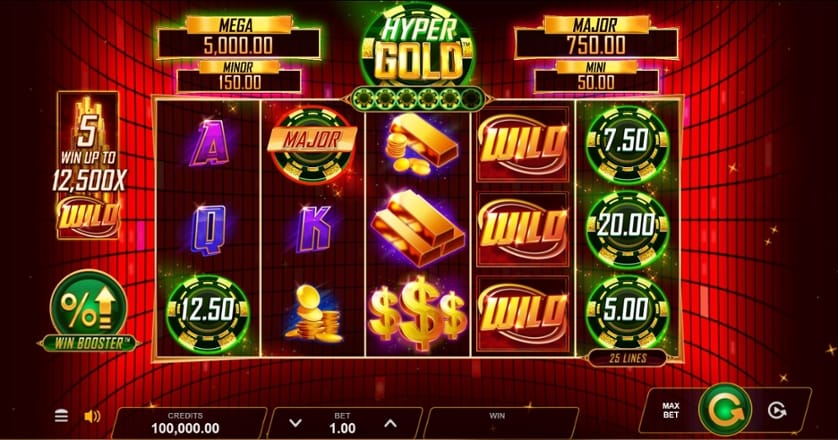Click the triple dollar sign symbol

(418, 312)
